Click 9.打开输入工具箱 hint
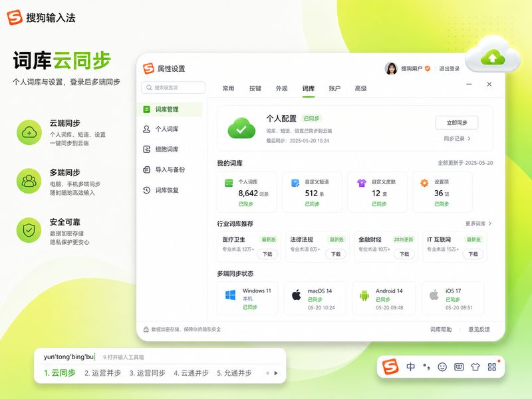 pos(123,357)
